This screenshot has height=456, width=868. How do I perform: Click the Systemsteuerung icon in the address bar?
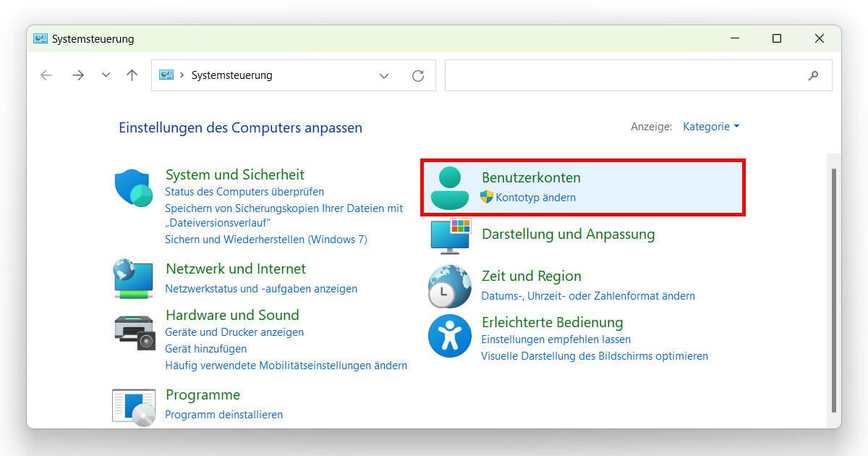(x=166, y=75)
